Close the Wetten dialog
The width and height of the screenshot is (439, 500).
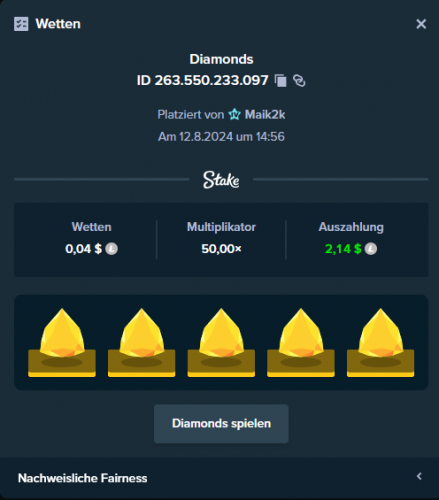click(421, 24)
